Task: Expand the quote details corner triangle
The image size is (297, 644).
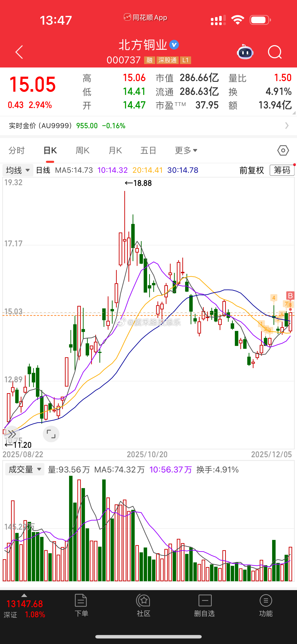Action: click(294, 113)
